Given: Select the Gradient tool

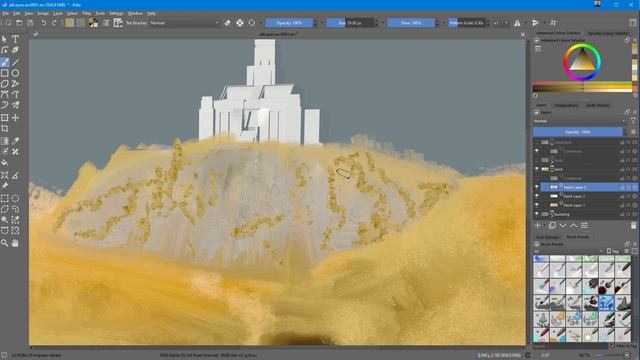Looking at the screenshot, I should (x=4, y=141).
